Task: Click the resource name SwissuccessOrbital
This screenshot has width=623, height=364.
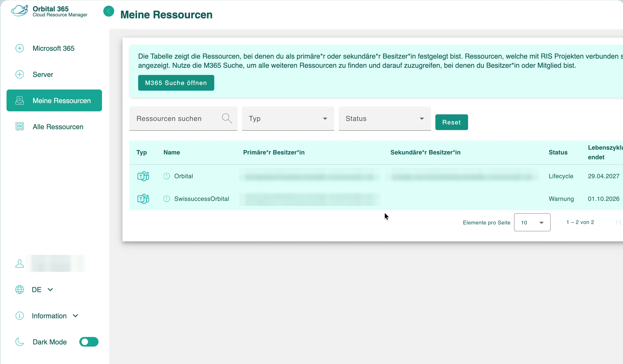Action: click(x=202, y=199)
